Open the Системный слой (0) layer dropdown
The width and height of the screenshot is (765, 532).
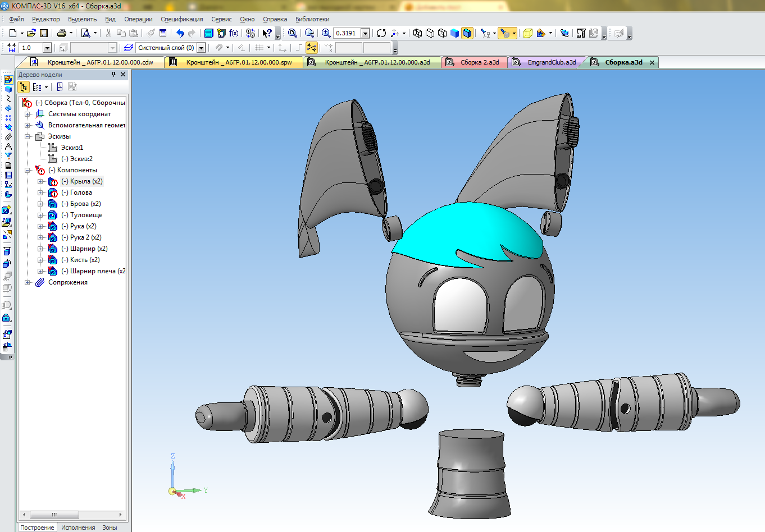point(202,48)
